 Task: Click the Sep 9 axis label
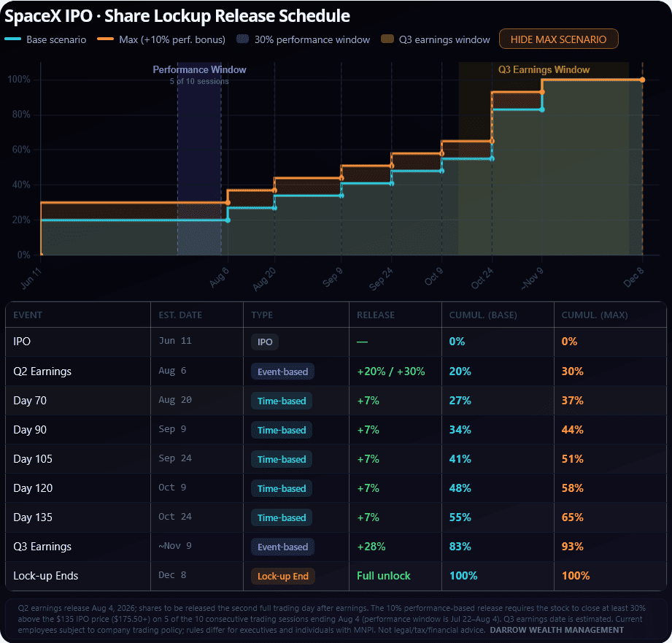coord(333,277)
